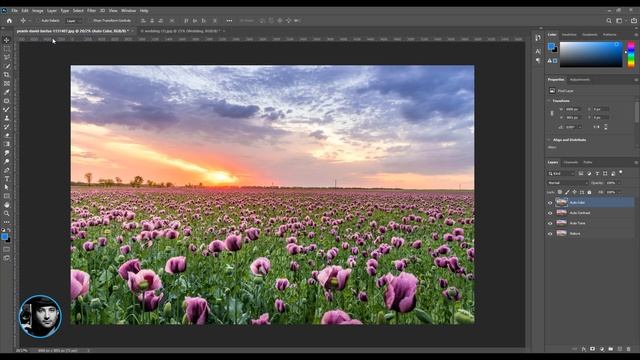Click the add layer mask icon
Viewport: 640px width, 360px height.
click(592, 349)
